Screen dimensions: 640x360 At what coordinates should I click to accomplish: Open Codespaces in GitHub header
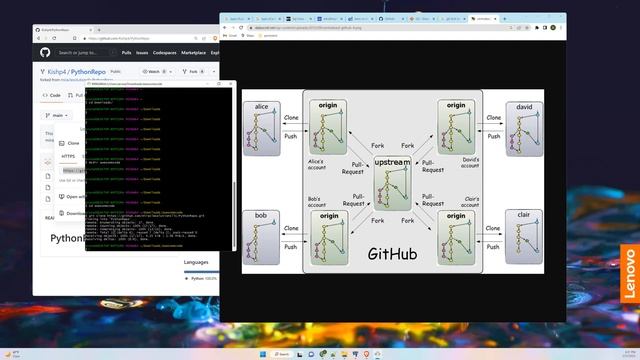point(164,53)
